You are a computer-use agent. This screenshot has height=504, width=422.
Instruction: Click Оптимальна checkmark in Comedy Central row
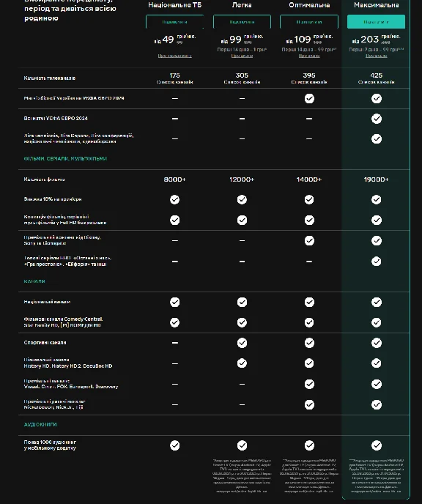pos(309,322)
